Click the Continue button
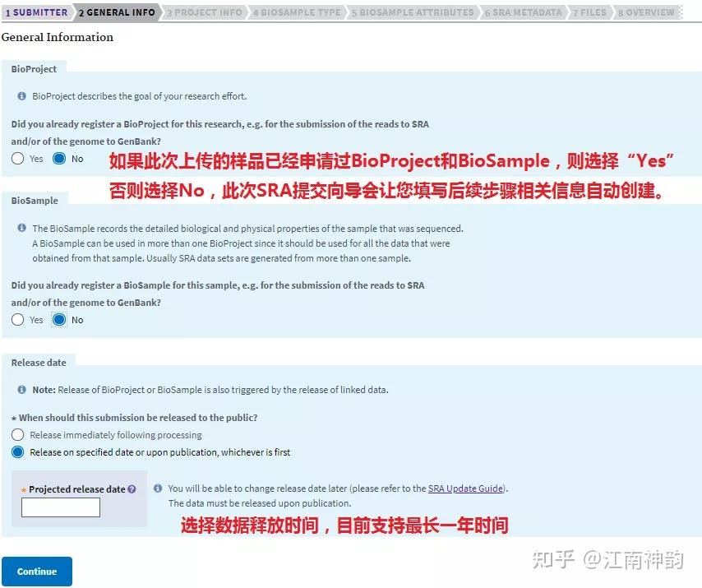The image size is (702, 588). point(36,571)
